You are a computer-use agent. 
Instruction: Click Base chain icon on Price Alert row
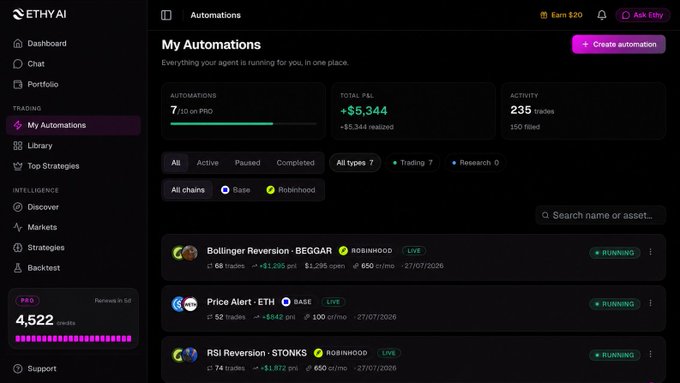(286, 302)
